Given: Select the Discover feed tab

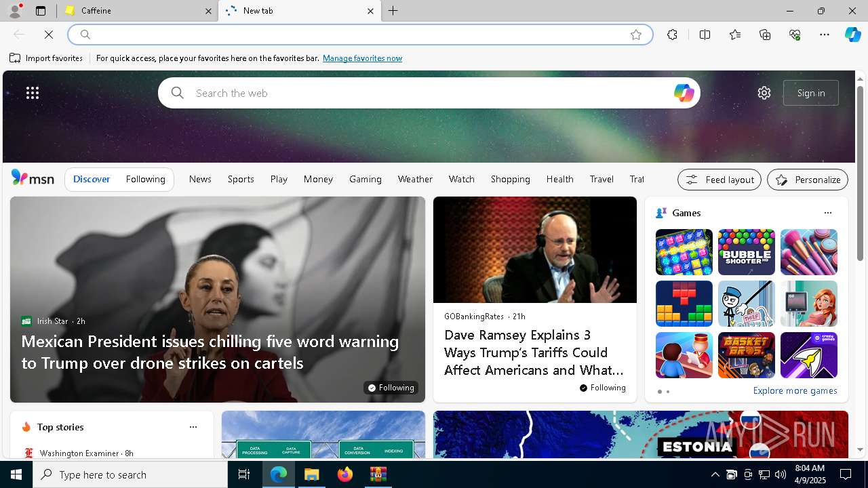Looking at the screenshot, I should tap(92, 179).
